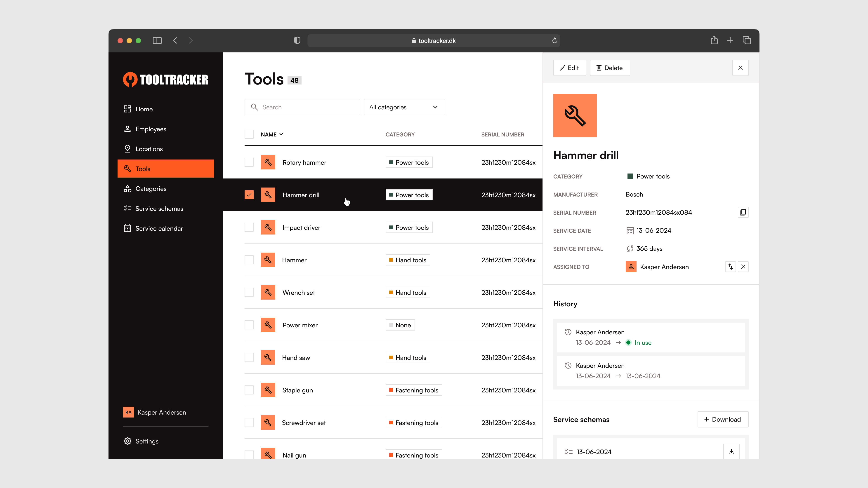Image resolution: width=868 pixels, height=488 pixels.
Task: Click the KA user avatar
Action: [x=128, y=412]
